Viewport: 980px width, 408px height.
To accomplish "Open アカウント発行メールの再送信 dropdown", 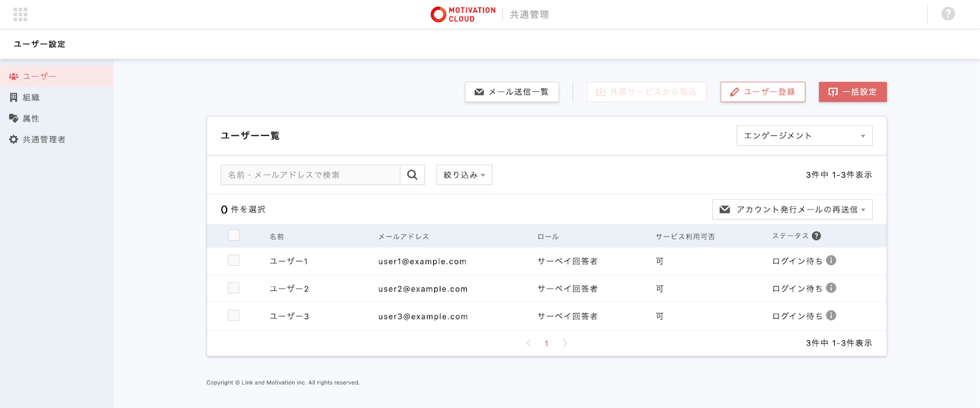I will [x=792, y=210].
